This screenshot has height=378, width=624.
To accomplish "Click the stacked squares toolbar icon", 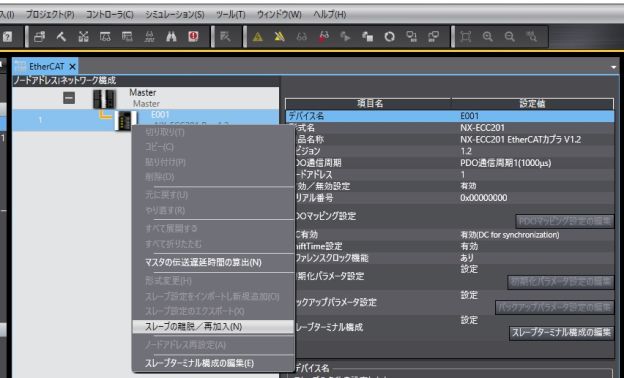I will click(368, 37).
